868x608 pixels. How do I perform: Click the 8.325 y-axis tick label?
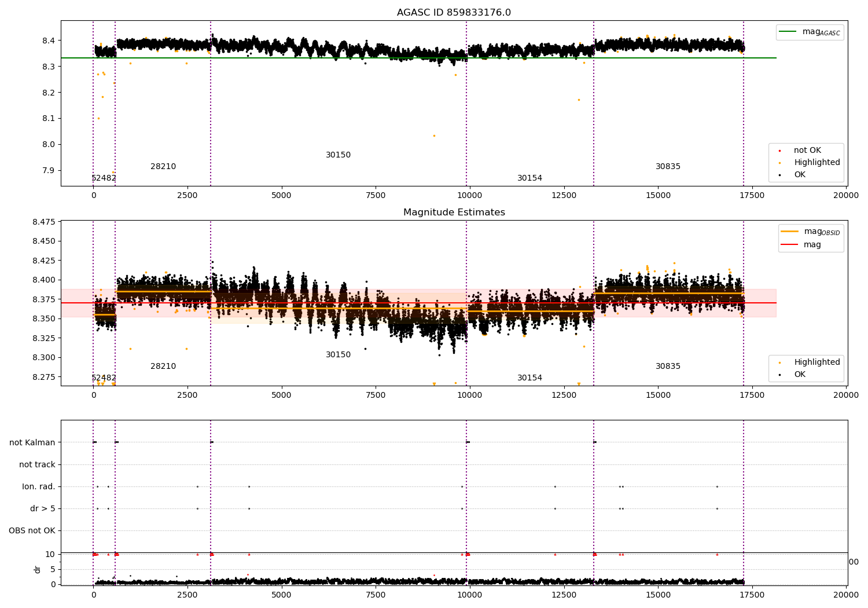pyautogui.click(x=44, y=338)
